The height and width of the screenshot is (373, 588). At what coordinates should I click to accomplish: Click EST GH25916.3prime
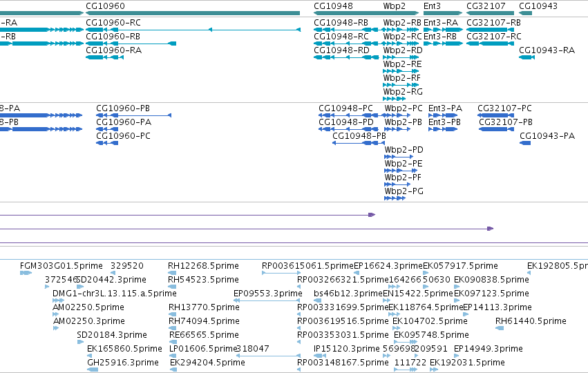124,363
